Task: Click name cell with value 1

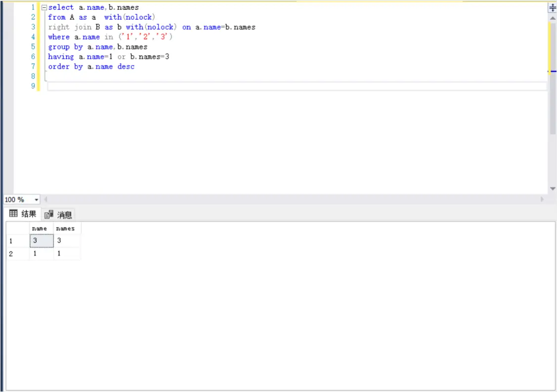Action: (42, 254)
